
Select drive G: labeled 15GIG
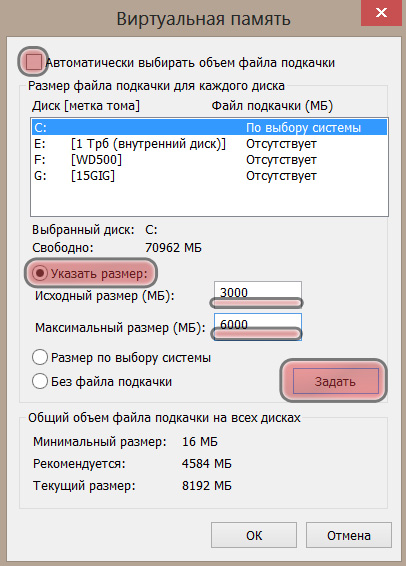click(209, 176)
